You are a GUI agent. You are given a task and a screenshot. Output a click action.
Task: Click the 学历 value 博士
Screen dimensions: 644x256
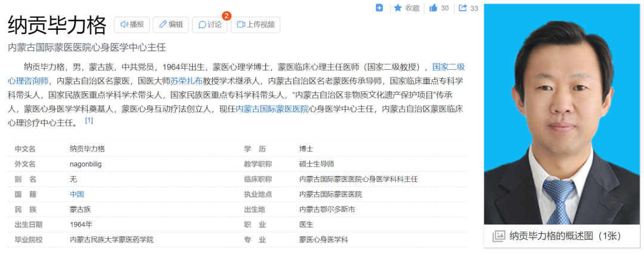(x=306, y=149)
